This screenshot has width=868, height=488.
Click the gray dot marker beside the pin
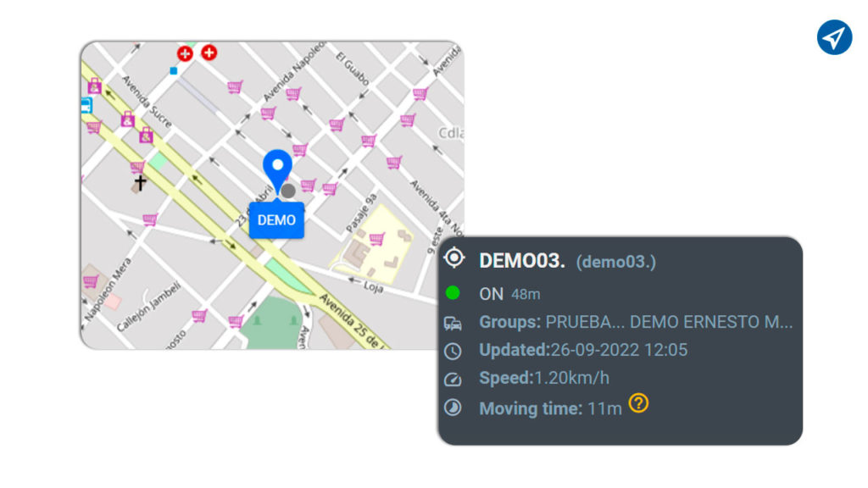[288, 191]
